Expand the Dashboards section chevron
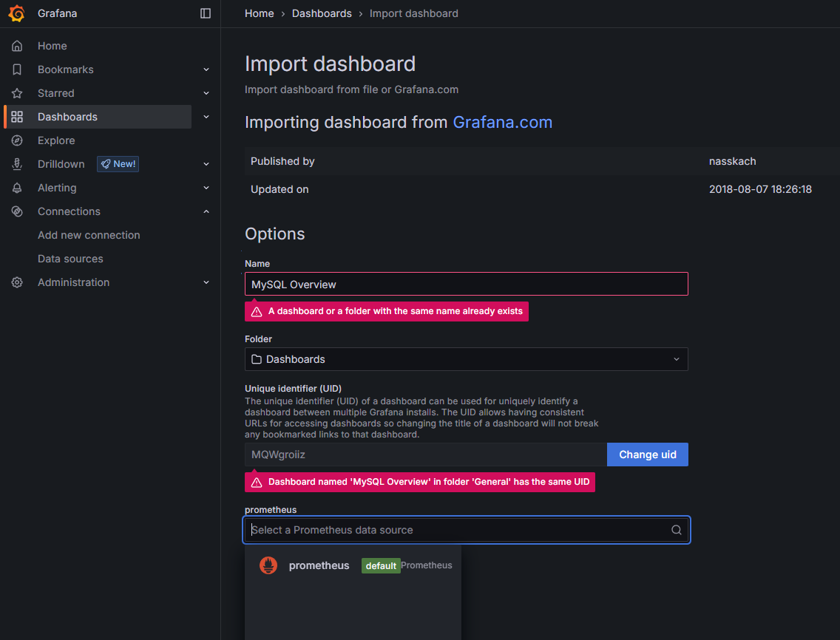 (206, 117)
